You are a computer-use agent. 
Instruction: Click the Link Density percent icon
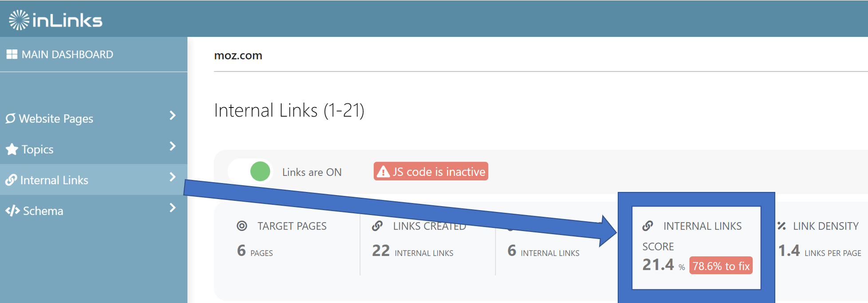(x=782, y=226)
